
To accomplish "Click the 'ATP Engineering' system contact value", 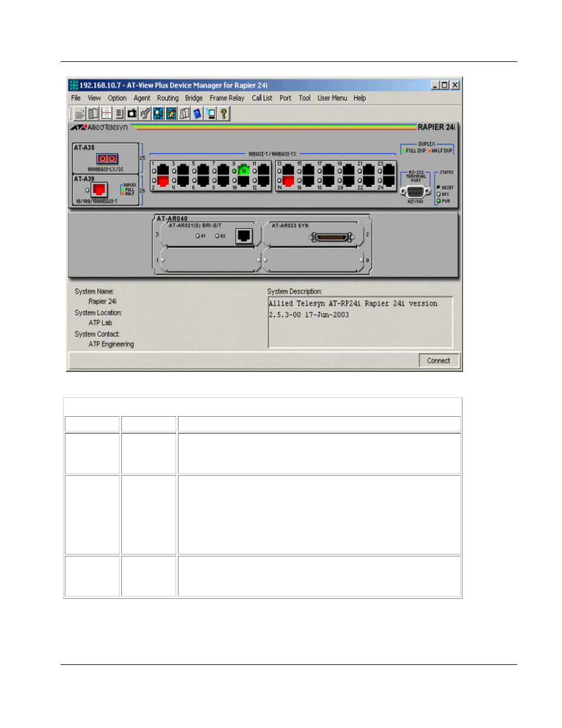I will click(111, 344).
